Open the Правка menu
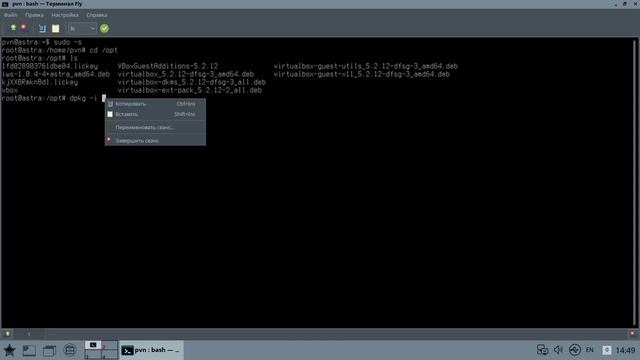 click(x=34, y=15)
